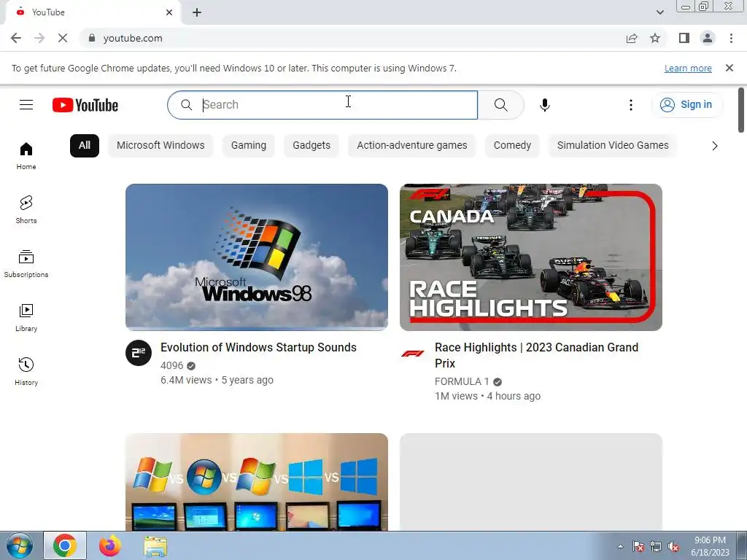Click the youtube.com address bar
The width and height of the screenshot is (747, 560).
click(x=351, y=38)
